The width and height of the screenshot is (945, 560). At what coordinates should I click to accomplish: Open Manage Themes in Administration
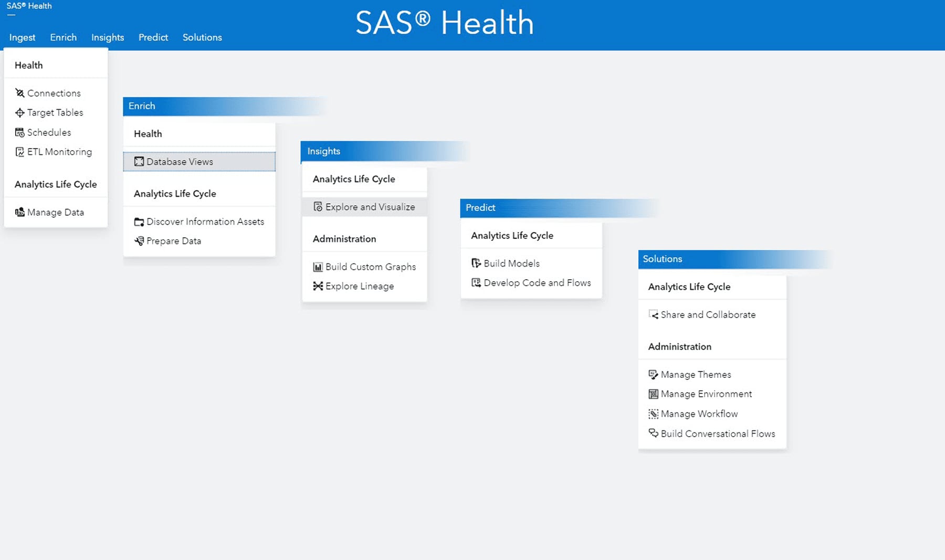[696, 374]
